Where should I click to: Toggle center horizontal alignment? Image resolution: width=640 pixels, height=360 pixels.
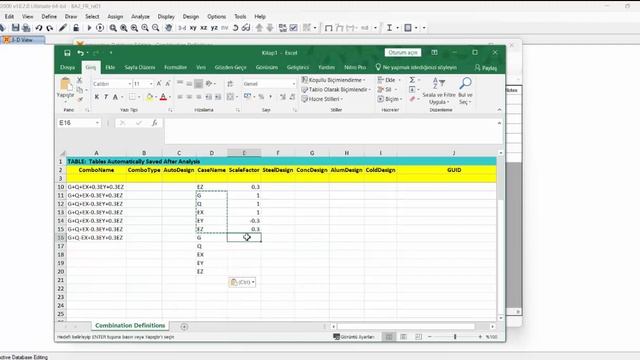click(x=189, y=97)
